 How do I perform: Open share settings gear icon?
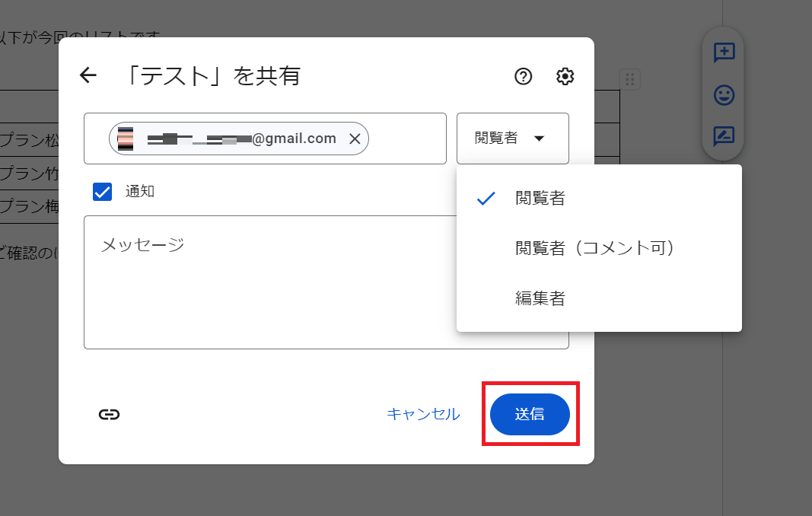[565, 76]
